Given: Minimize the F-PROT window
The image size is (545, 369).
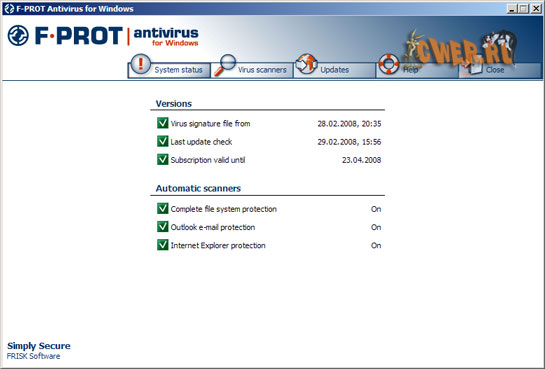Looking at the screenshot, I should click(x=511, y=9).
